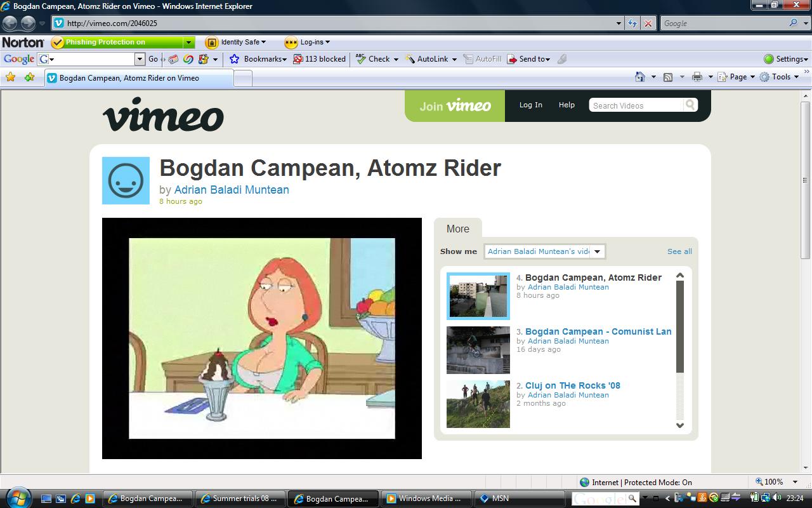Click the page vertical scrollbar
This screenshot has width=812, height=508.
tap(806, 180)
